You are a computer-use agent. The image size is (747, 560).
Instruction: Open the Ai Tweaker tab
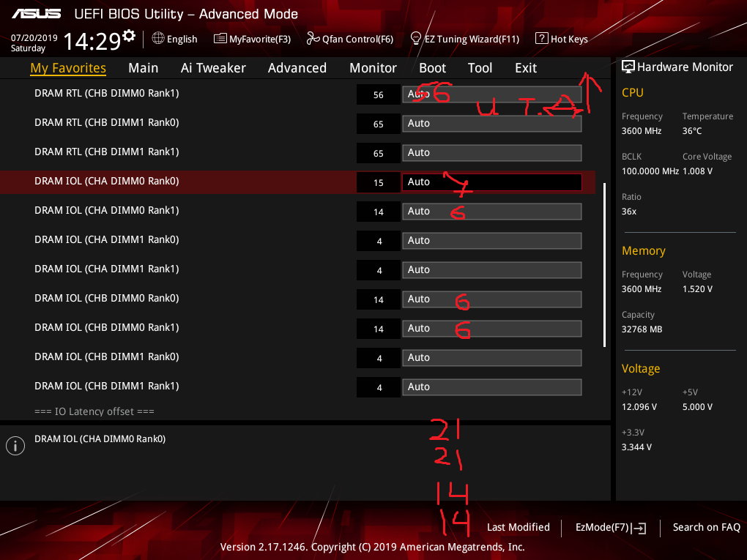click(x=213, y=67)
